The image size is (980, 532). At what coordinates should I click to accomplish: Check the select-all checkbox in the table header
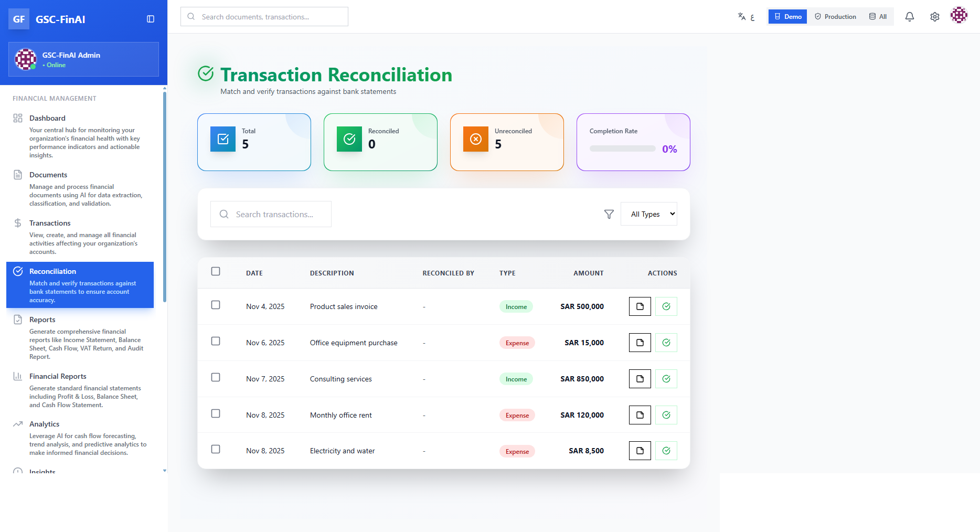coord(216,271)
